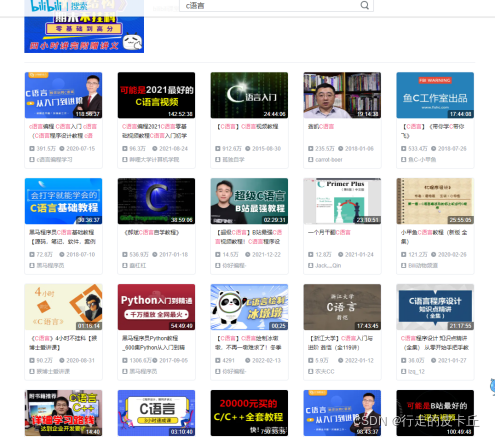Open title C语言程序设计 知识点精讲（全集）
Image resolution: width=495 pixels, height=437 pixels.
(x=435, y=343)
